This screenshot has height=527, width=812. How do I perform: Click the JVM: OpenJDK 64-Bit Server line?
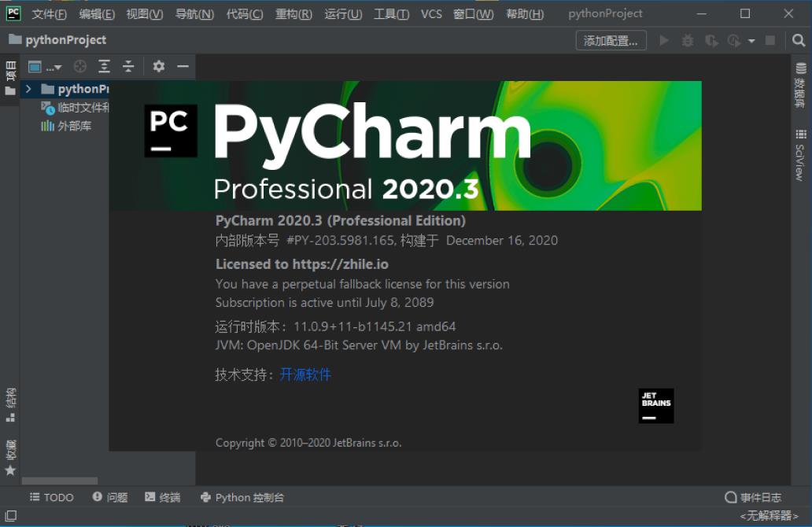point(359,345)
